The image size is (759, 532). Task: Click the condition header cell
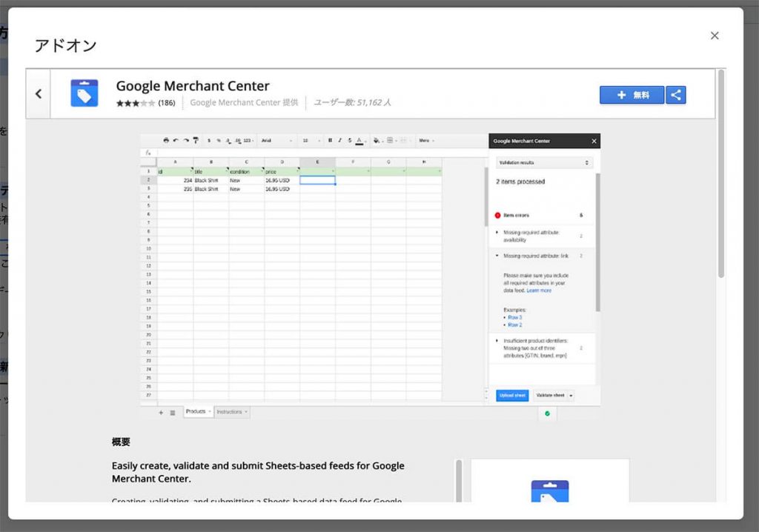pos(246,171)
